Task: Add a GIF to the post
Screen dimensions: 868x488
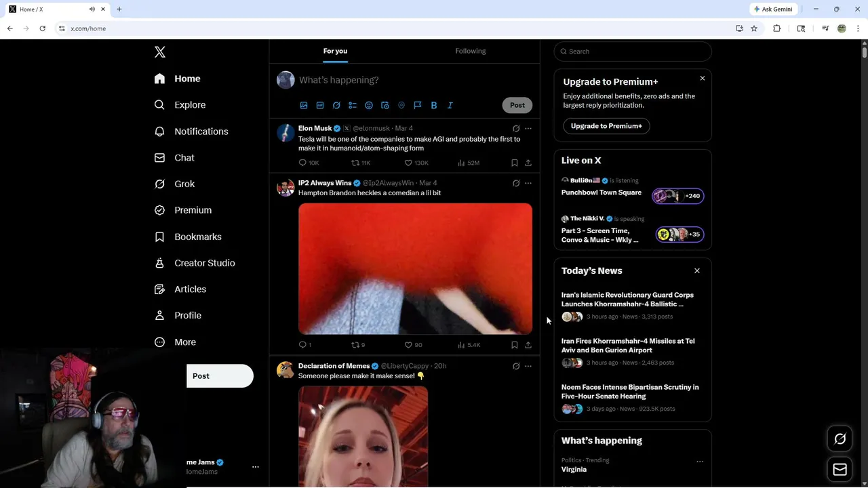Action: (x=320, y=105)
